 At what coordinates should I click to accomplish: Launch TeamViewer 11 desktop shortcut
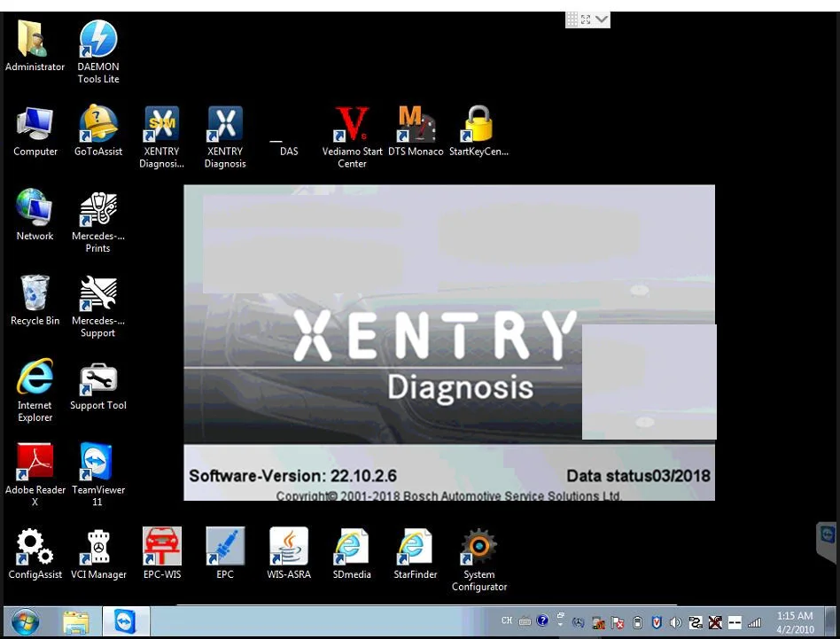point(98,474)
